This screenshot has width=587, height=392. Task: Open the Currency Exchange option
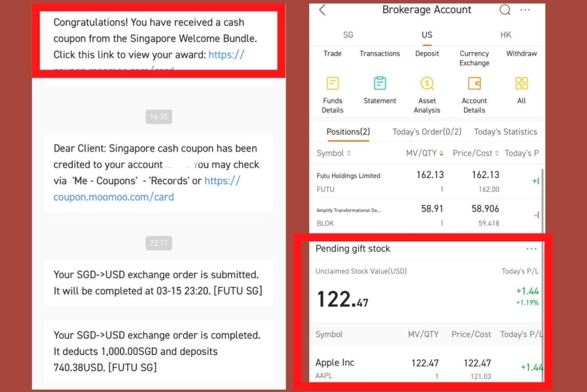(474, 58)
